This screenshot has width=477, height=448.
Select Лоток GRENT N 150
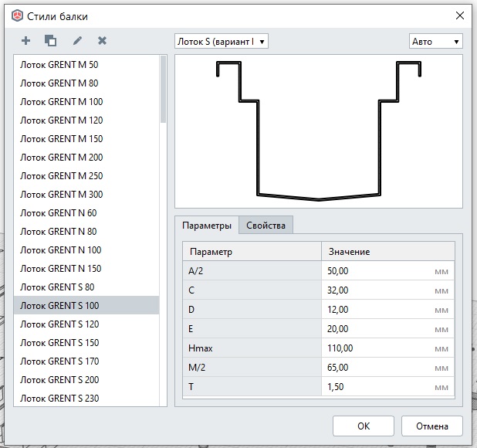[x=86, y=269]
